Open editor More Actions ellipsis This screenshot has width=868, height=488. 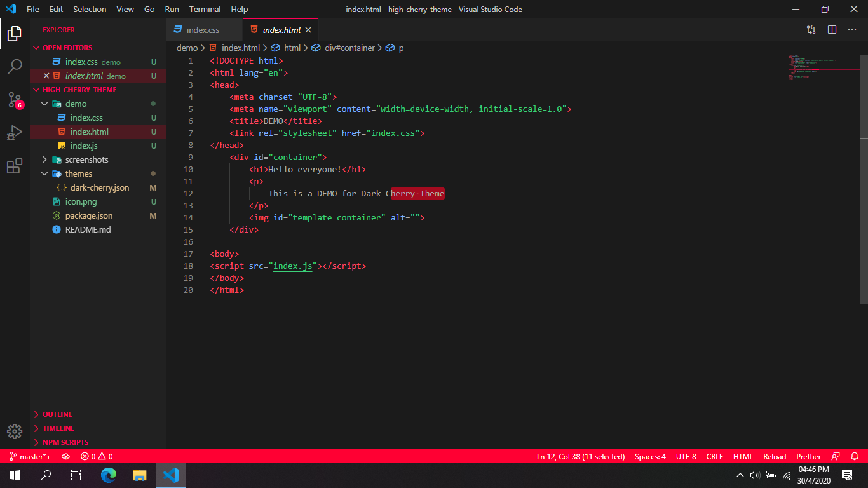click(852, 30)
